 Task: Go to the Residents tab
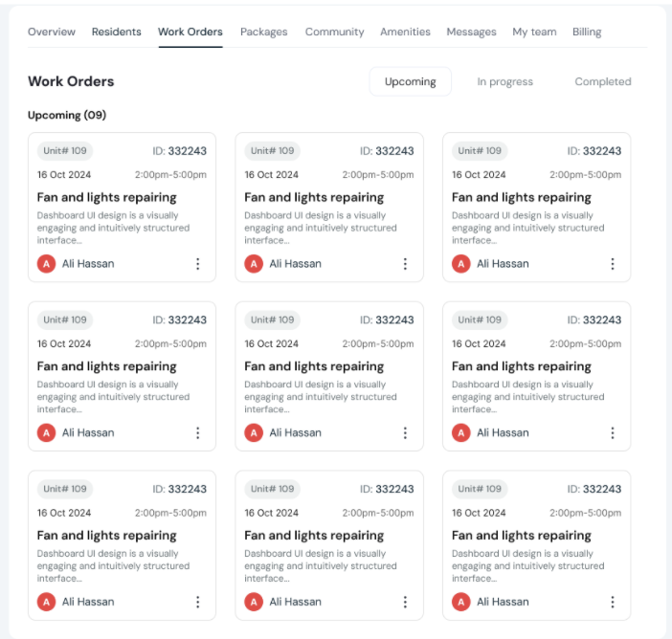coord(117,32)
